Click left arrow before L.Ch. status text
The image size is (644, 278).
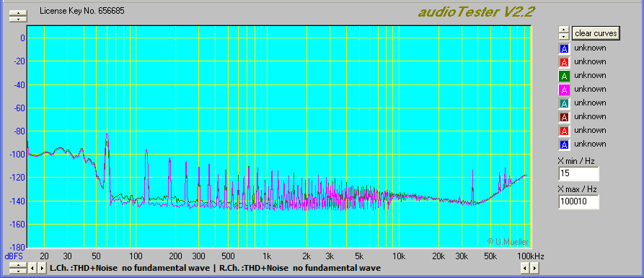point(33,269)
